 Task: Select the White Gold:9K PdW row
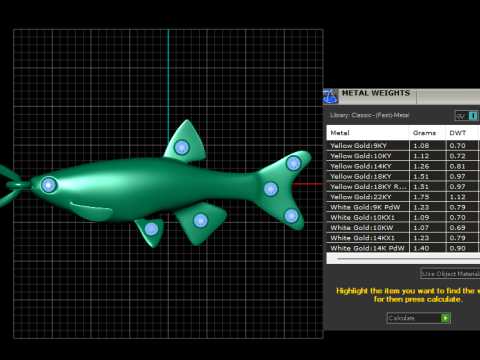pos(402,207)
